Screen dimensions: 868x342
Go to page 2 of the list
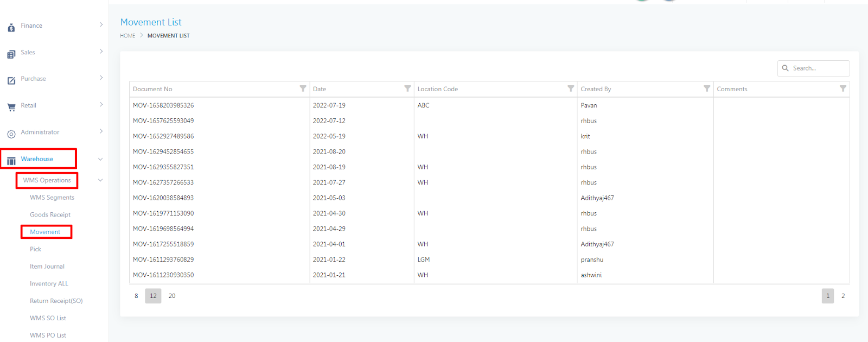click(x=843, y=296)
